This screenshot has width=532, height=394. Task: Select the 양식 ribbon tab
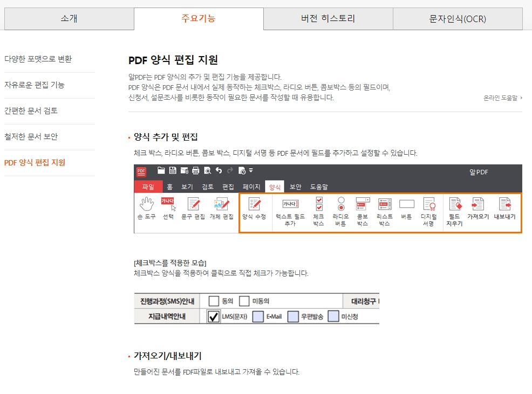(x=275, y=187)
